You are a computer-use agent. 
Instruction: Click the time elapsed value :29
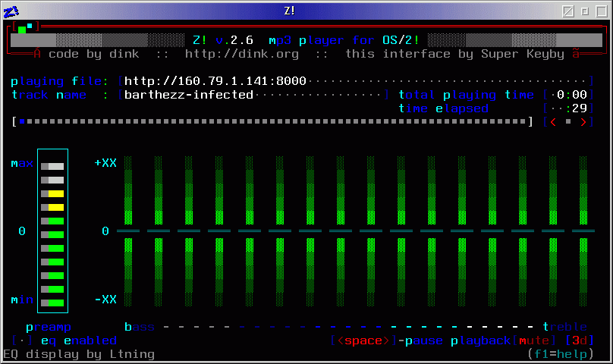576,108
